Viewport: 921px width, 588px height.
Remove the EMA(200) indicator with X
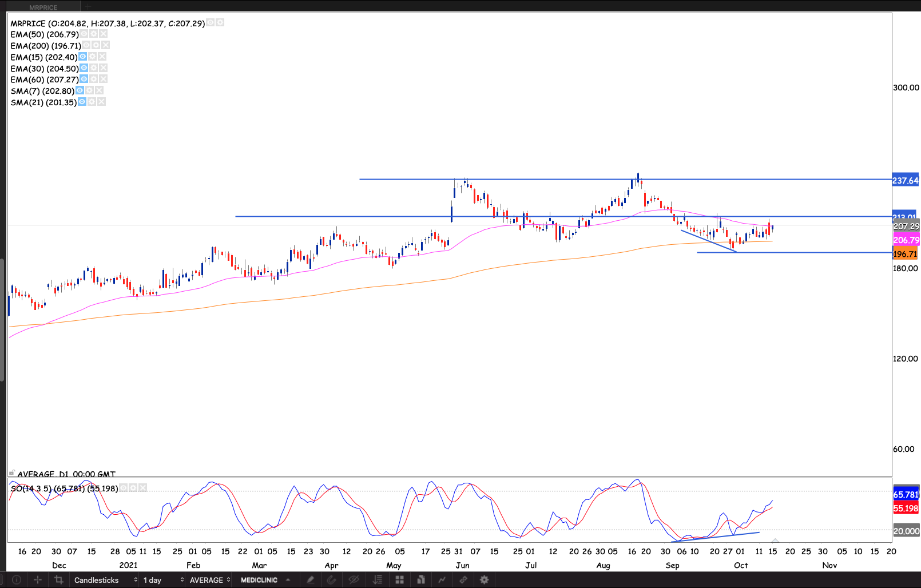(105, 45)
